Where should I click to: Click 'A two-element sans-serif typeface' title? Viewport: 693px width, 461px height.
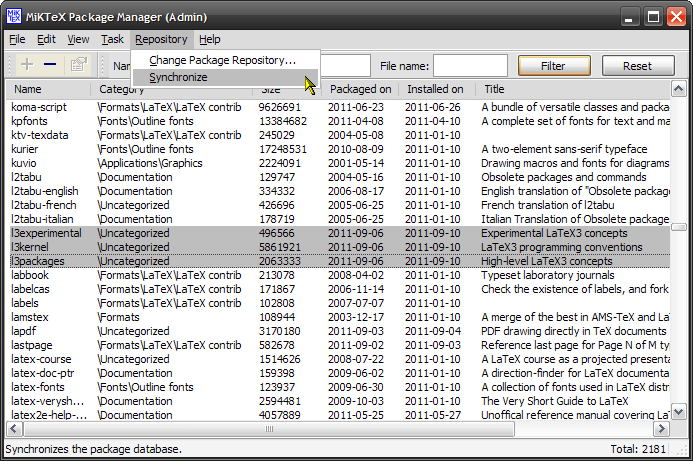point(564,149)
